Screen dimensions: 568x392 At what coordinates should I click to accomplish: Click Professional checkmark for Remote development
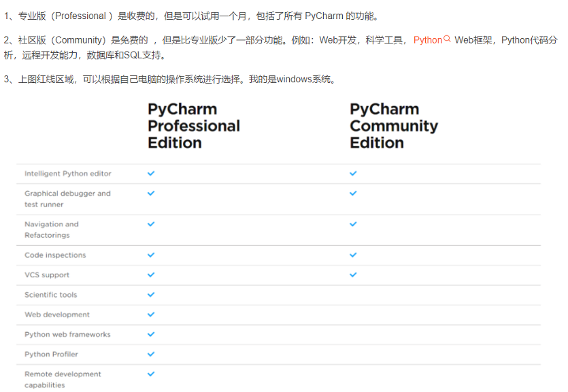coord(151,374)
